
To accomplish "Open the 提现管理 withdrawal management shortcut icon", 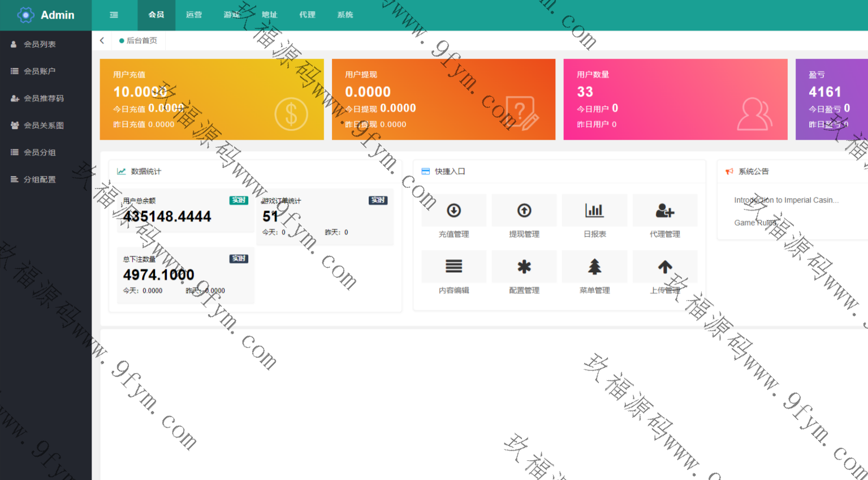I will click(x=524, y=211).
